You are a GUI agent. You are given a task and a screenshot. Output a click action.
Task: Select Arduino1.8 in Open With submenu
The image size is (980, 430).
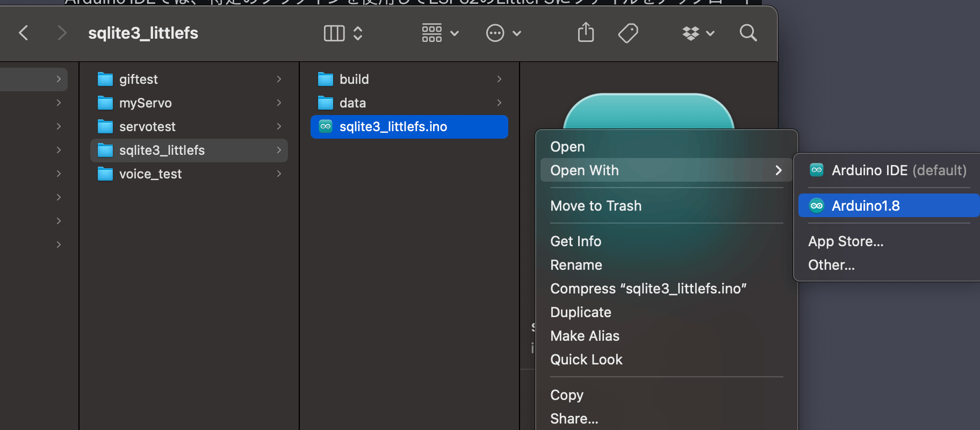pos(865,206)
